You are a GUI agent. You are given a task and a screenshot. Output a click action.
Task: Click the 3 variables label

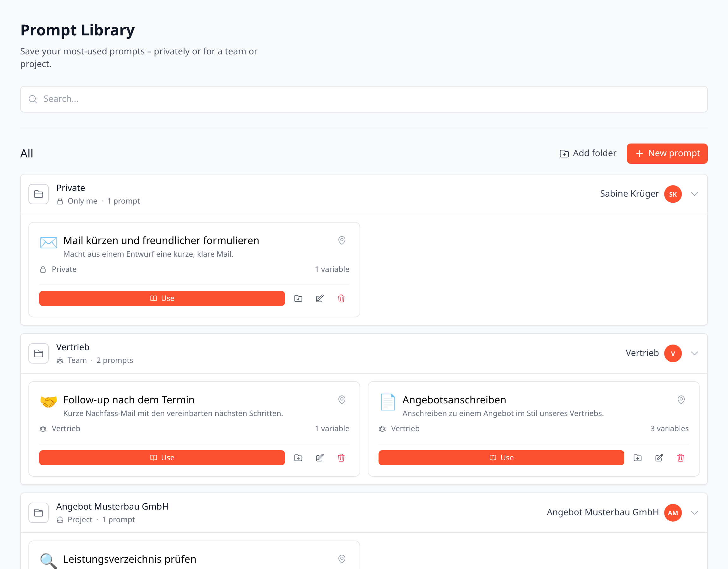tap(669, 429)
